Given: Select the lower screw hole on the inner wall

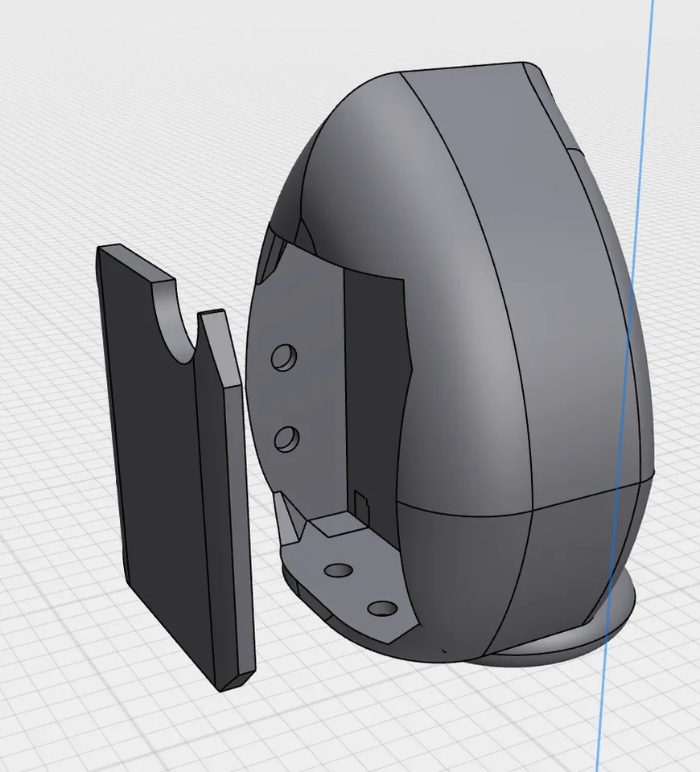Looking at the screenshot, I should pyautogui.click(x=286, y=439).
